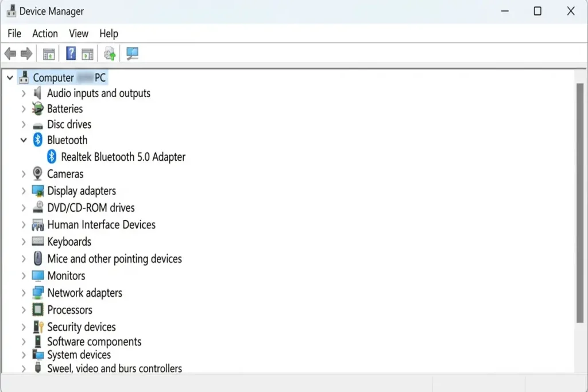Click the Human Interface Devices icon
This screenshot has height=392, width=588.
(x=37, y=224)
